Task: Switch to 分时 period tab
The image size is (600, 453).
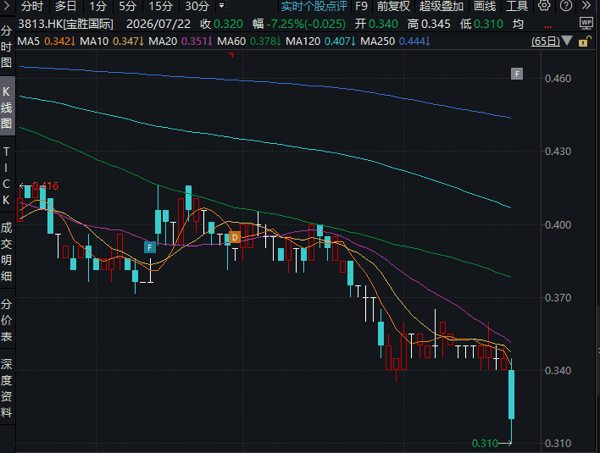Action: point(32,6)
